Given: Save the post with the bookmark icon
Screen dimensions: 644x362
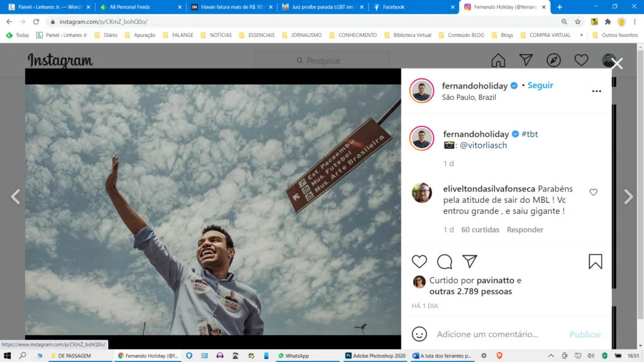Looking at the screenshot, I should (x=595, y=261).
